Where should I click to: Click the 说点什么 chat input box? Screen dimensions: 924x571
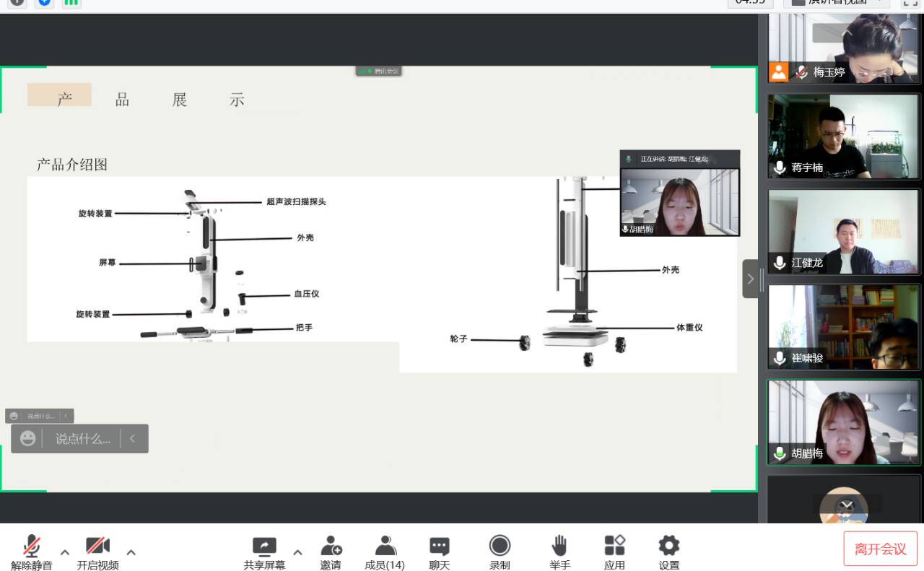(x=83, y=438)
